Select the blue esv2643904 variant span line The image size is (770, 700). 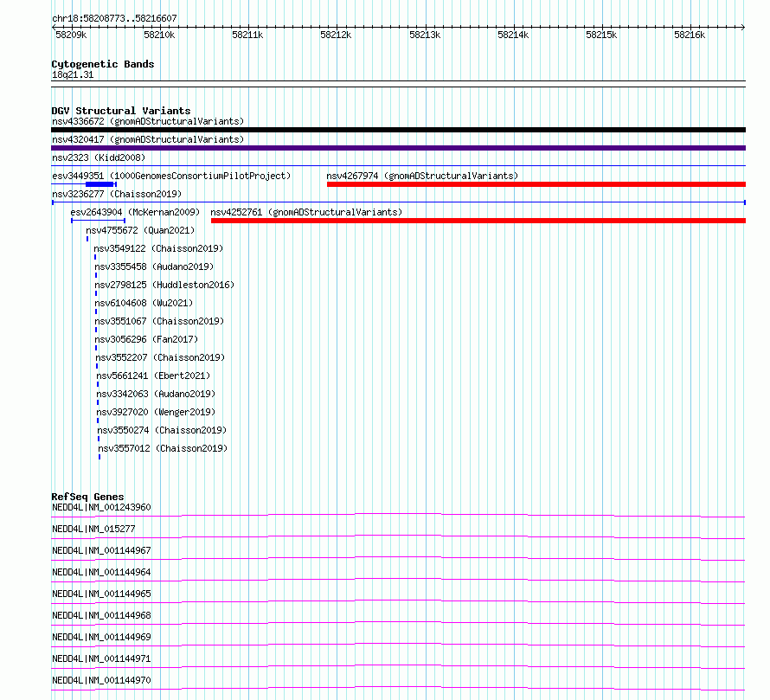click(99, 221)
